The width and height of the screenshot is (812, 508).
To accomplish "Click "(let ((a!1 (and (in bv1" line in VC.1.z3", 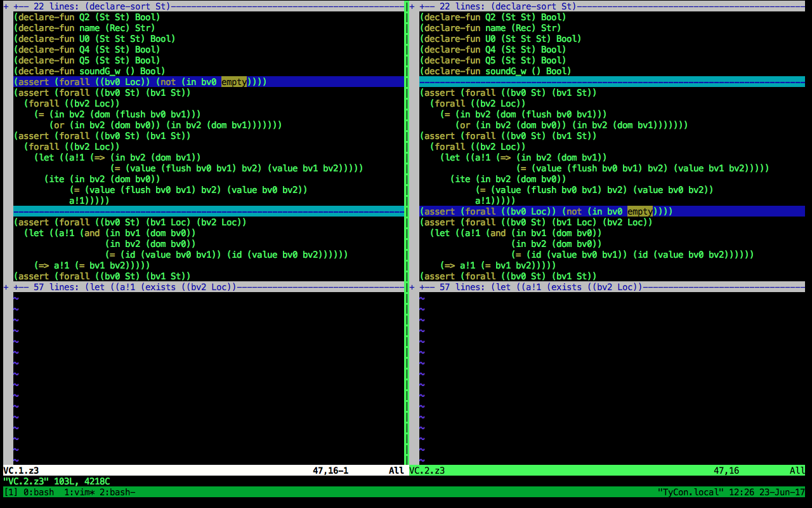I will [110, 233].
